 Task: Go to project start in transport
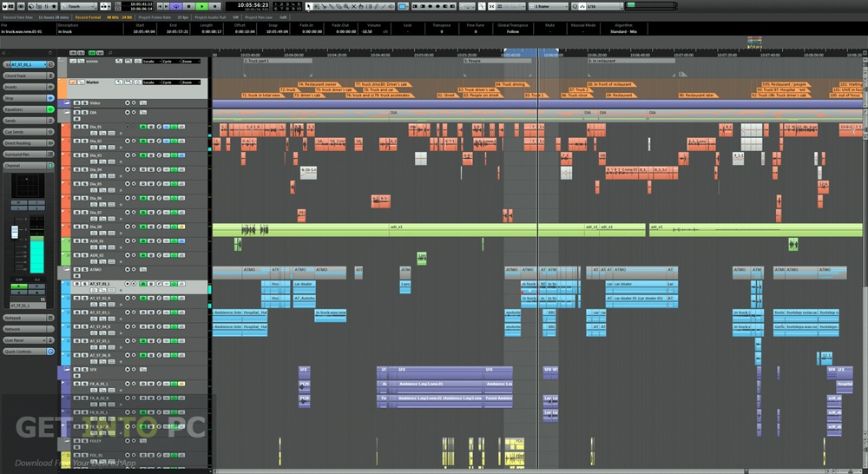pos(160,6)
